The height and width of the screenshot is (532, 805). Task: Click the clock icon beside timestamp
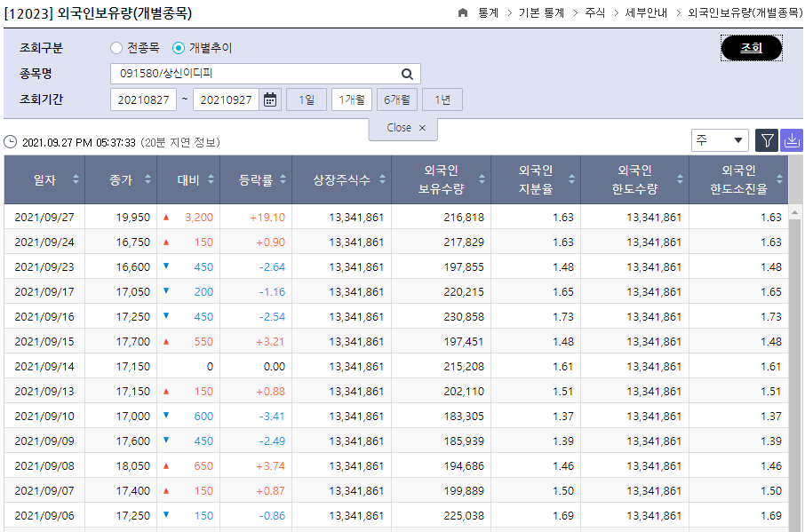click(x=11, y=142)
